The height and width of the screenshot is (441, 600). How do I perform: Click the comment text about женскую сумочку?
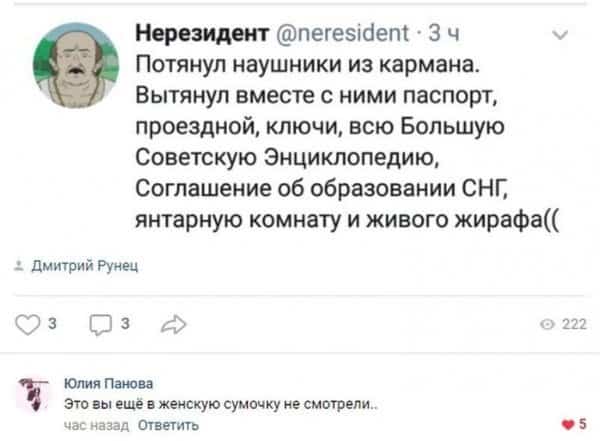pos(221,404)
